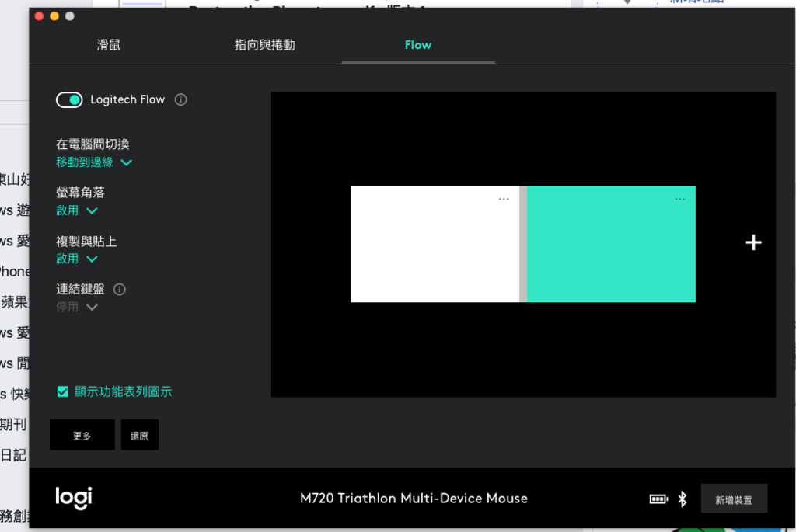This screenshot has width=796, height=532.
Task: Click the logi logo
Action: 74,498
